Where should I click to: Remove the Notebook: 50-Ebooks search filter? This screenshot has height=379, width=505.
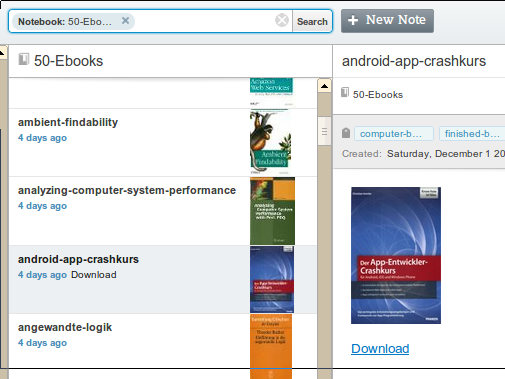pyautogui.click(x=125, y=21)
